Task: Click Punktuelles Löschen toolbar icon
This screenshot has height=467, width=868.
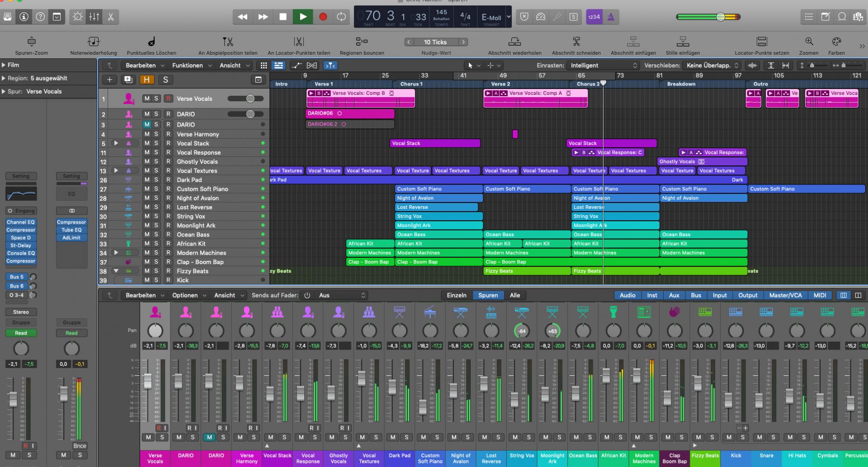Action: [151, 42]
